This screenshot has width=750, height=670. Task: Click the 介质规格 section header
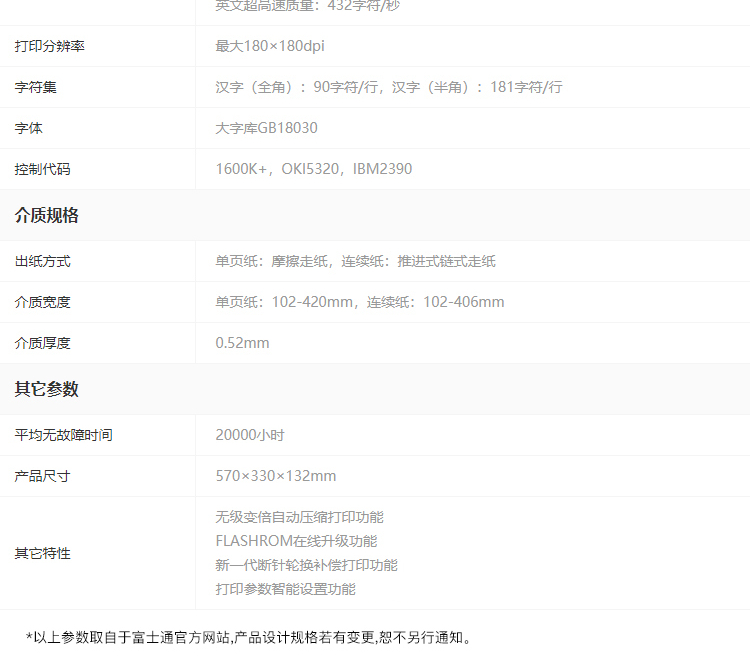click(46, 215)
